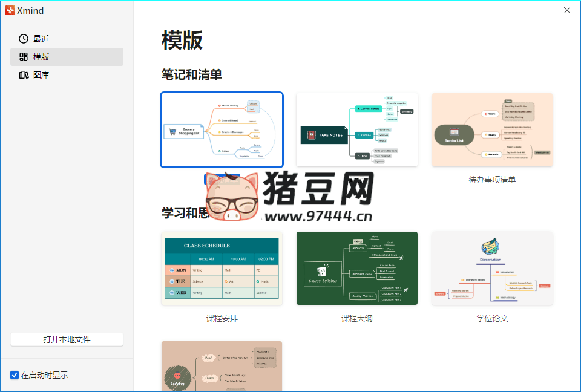
Task: Click the shopping cart icon in Grocery template
Action: 173,131
